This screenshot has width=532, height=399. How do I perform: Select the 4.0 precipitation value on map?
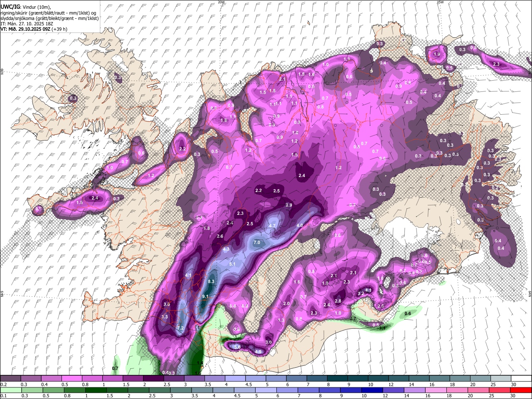click(299, 225)
